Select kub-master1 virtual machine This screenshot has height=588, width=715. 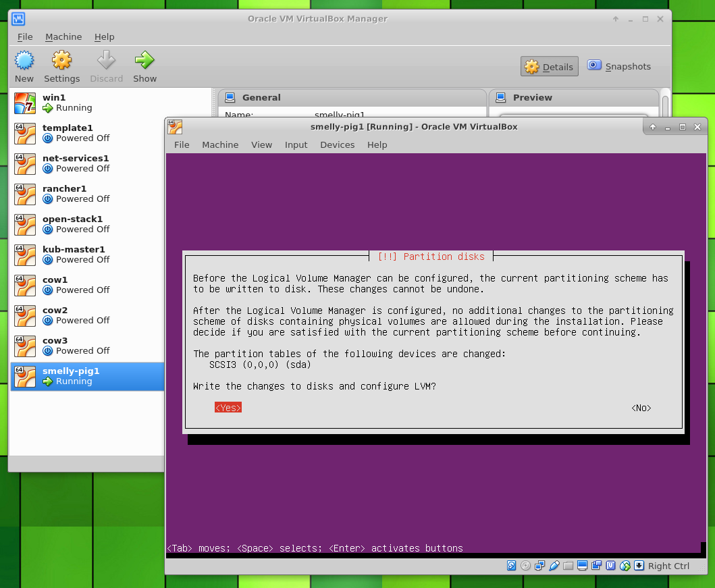pos(87,255)
